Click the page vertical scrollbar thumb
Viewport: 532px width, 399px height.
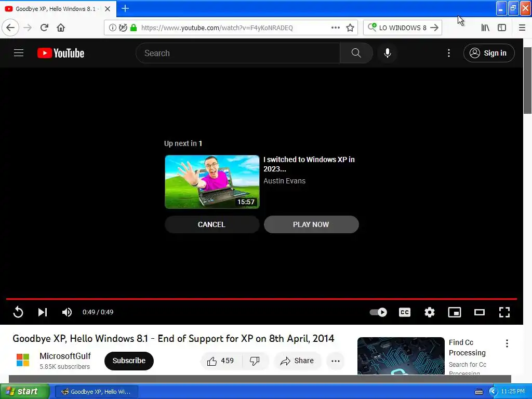click(528, 81)
